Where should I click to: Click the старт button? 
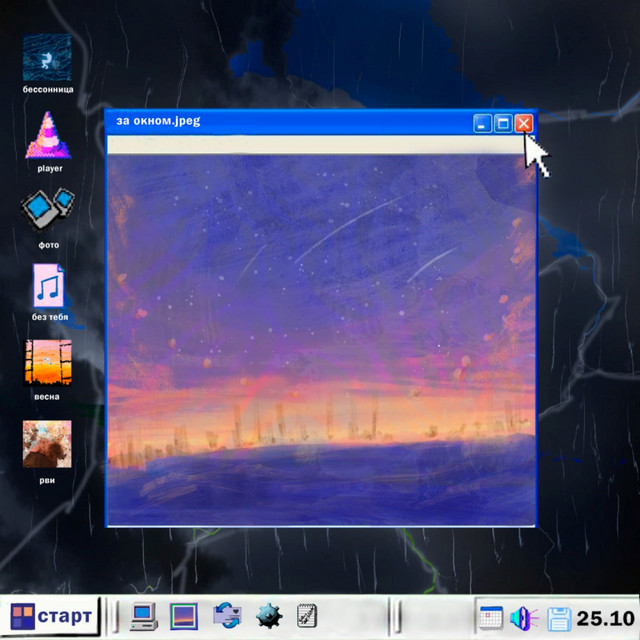point(51,615)
